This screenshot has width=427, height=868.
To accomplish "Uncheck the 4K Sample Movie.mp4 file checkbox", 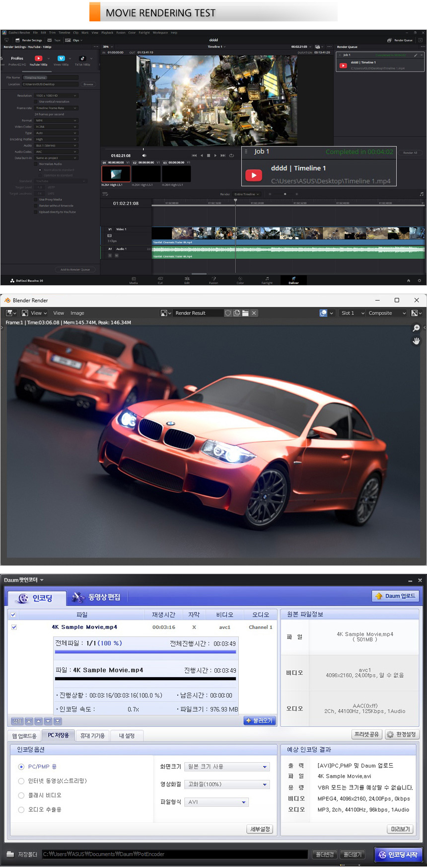I will click(14, 627).
